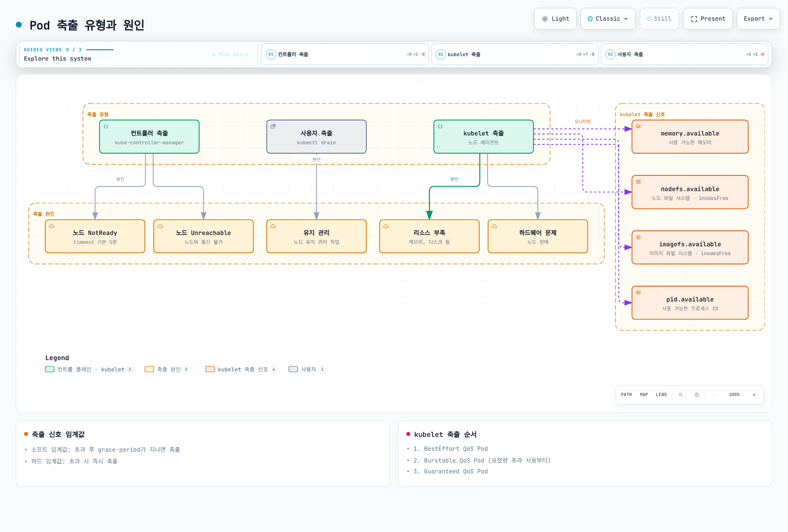Toggle legend filter kubelet 축출 신호

(x=241, y=369)
